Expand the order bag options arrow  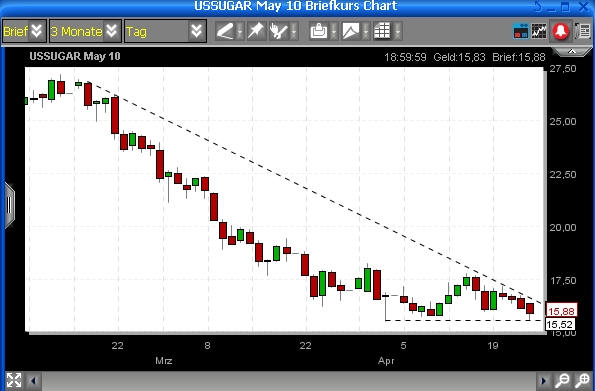(x=334, y=31)
